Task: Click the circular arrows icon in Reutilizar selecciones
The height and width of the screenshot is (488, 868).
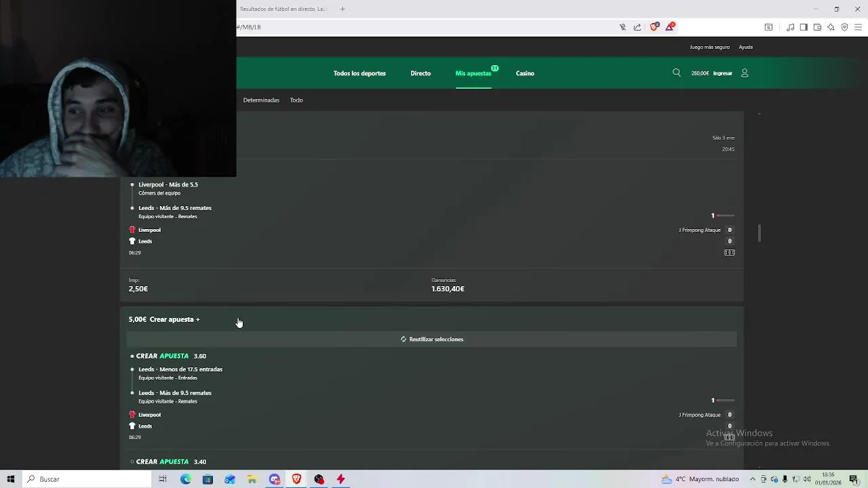Action: [403, 339]
